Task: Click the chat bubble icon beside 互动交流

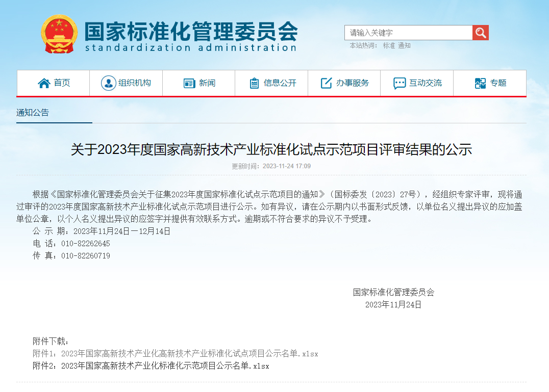Action: pyautogui.click(x=400, y=83)
